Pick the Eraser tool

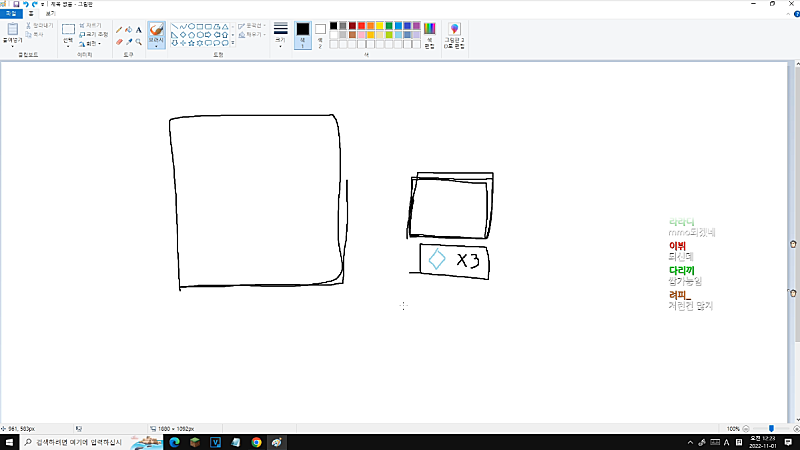[x=119, y=42]
